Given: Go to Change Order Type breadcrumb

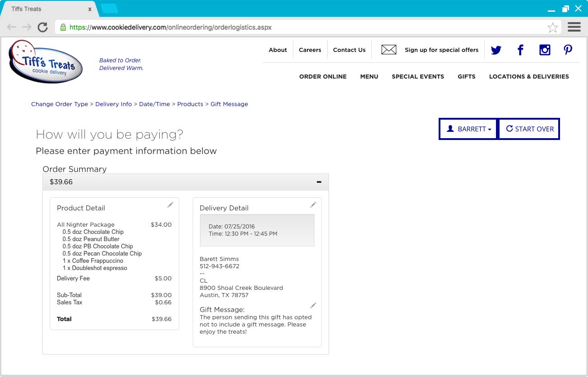Looking at the screenshot, I should tap(60, 104).
